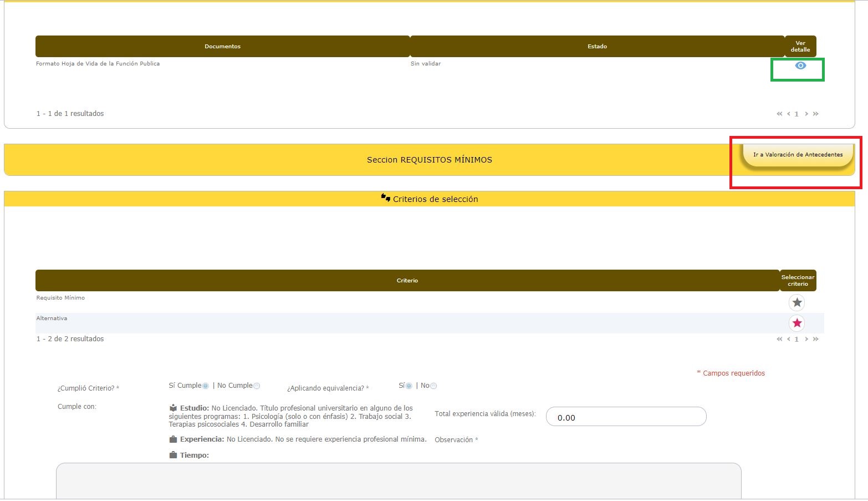This screenshot has height=501, width=868.
Task: Go to previous page of Documentos table
Action: point(789,114)
